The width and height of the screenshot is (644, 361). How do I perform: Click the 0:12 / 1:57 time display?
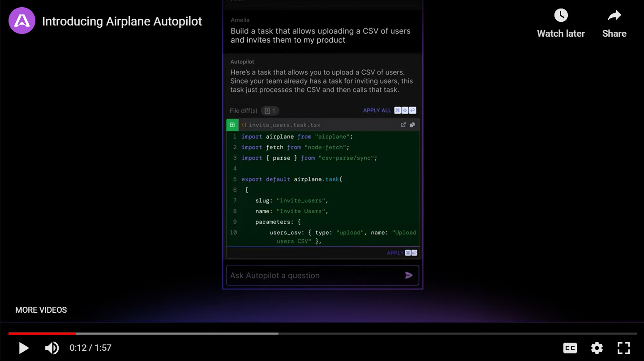(x=90, y=348)
